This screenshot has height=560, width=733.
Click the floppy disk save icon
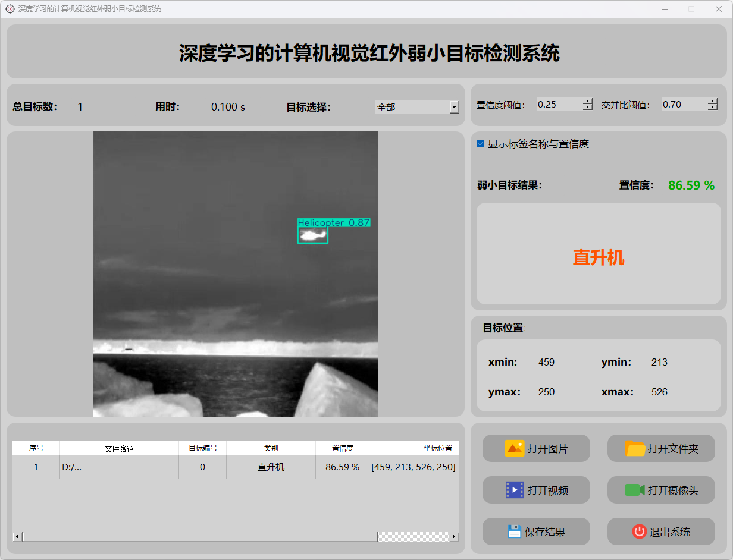514,531
